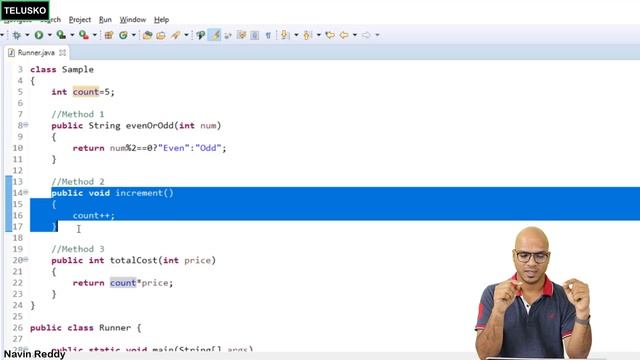The image size is (640, 360).
Task: Open the Help menu
Action: [161, 20]
